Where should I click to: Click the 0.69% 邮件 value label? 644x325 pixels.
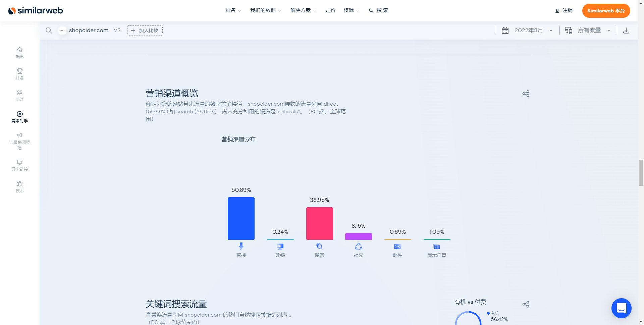coord(398,232)
